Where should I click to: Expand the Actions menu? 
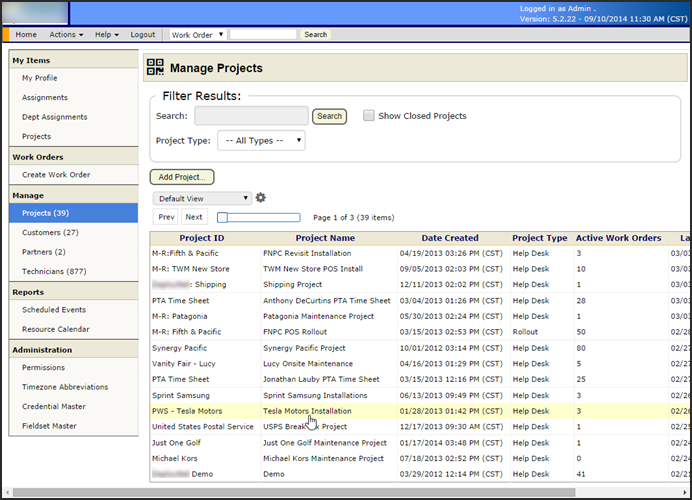[66, 34]
